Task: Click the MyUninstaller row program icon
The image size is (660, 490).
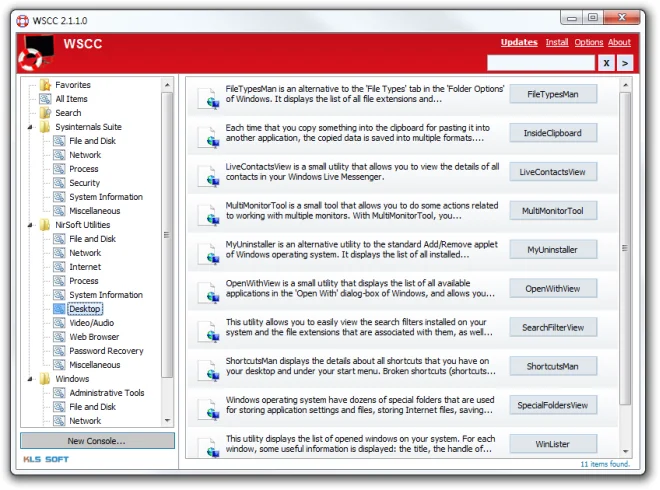Action: [209, 253]
